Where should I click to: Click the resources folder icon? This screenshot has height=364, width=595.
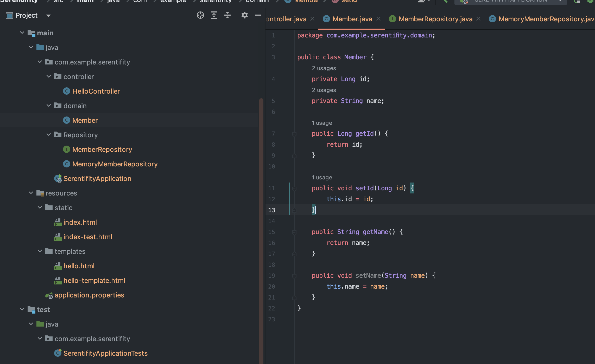coord(40,193)
